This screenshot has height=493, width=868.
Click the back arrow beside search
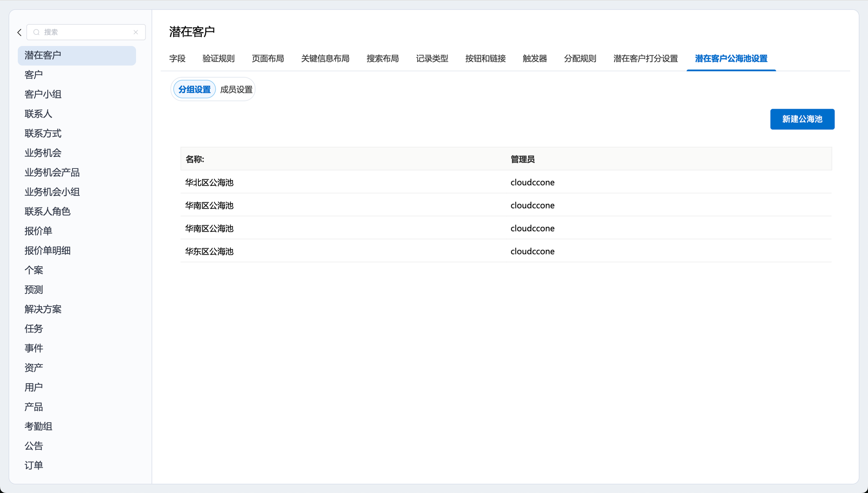coord(20,33)
